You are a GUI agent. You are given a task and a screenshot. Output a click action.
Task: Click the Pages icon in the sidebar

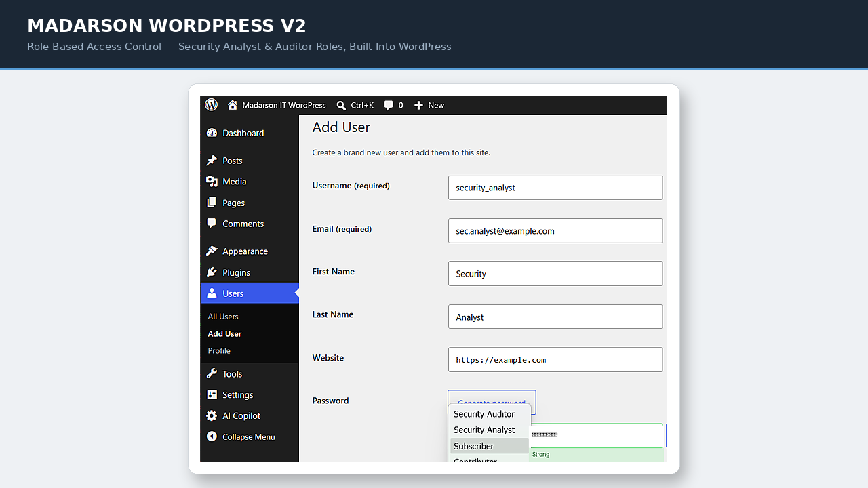(212, 203)
